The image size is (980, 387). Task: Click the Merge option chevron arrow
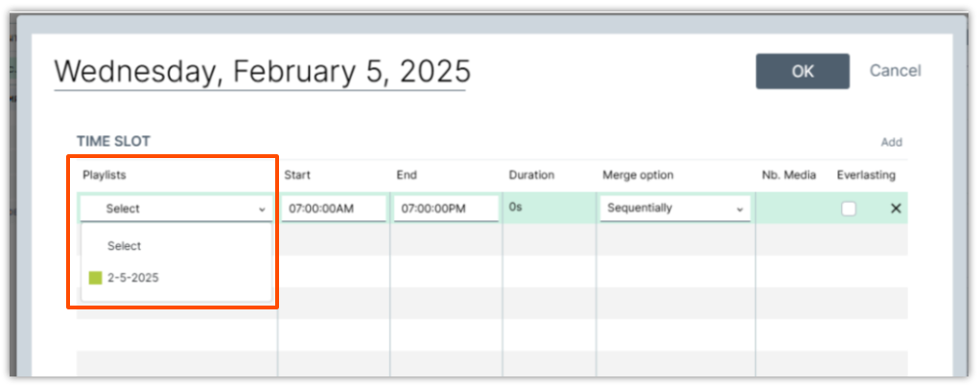[x=739, y=209]
